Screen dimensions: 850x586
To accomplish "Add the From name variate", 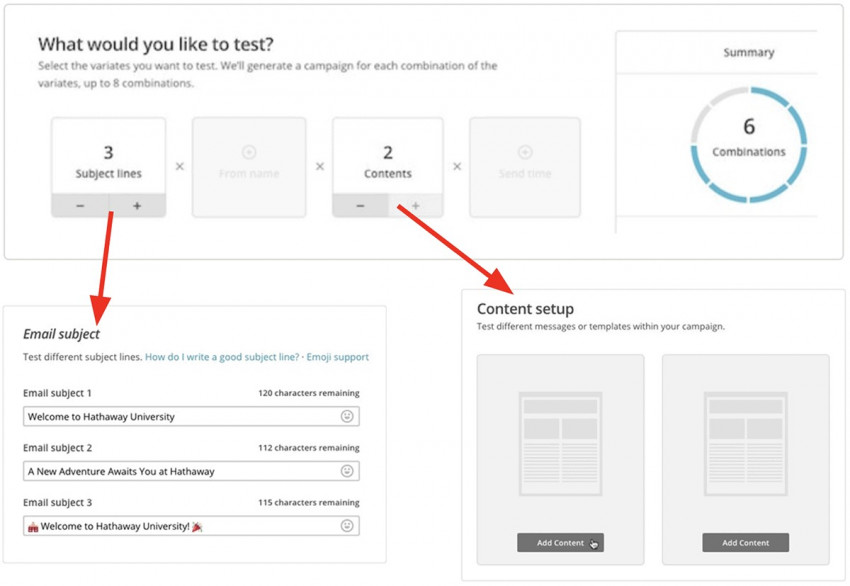I will (249, 167).
